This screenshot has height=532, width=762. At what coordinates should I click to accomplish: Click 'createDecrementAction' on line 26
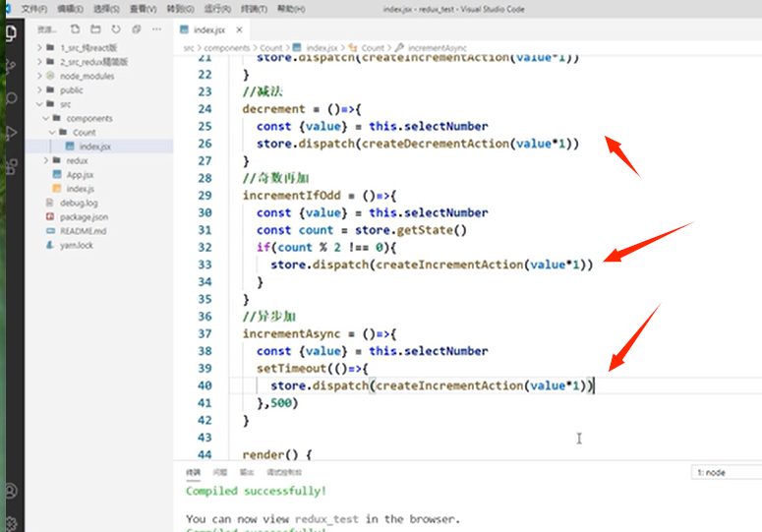pos(435,144)
